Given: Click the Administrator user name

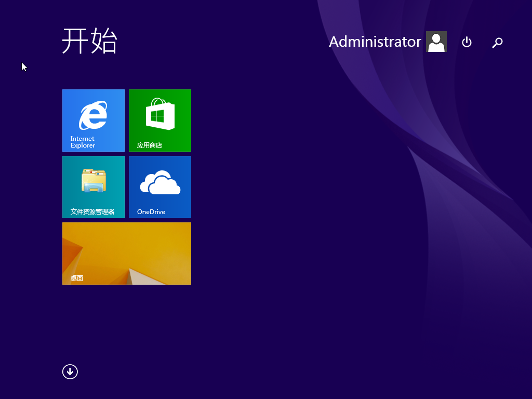Looking at the screenshot, I should 375,42.
